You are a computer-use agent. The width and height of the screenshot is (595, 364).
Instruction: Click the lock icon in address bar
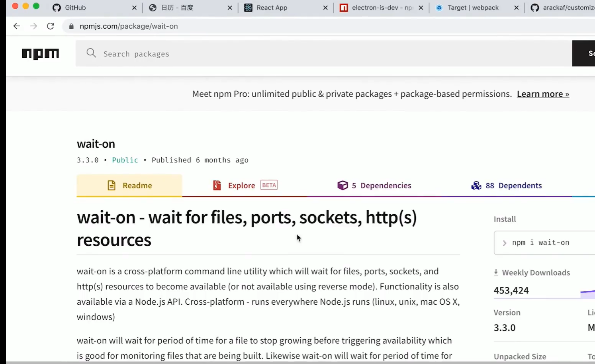[x=72, y=26]
